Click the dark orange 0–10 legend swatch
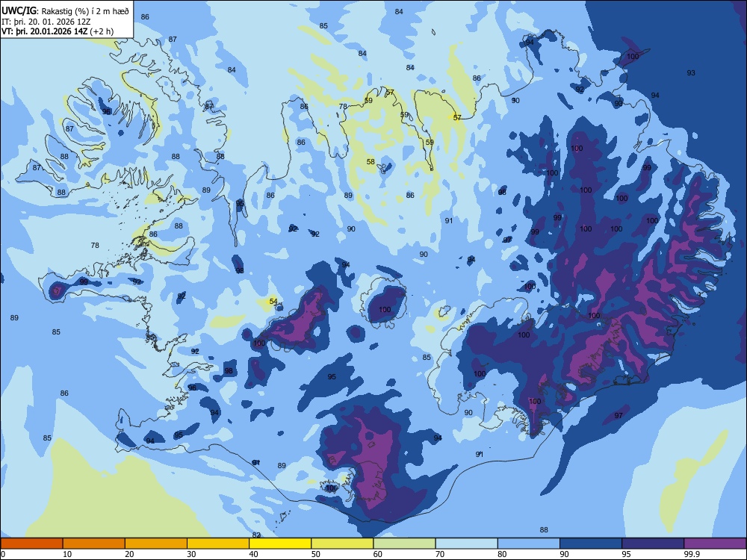 [x=31, y=544]
